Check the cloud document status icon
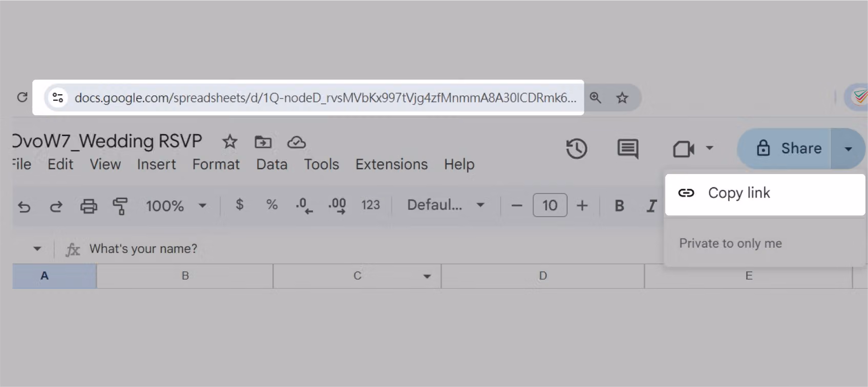Screen dimensions: 868x387 pos(297,142)
